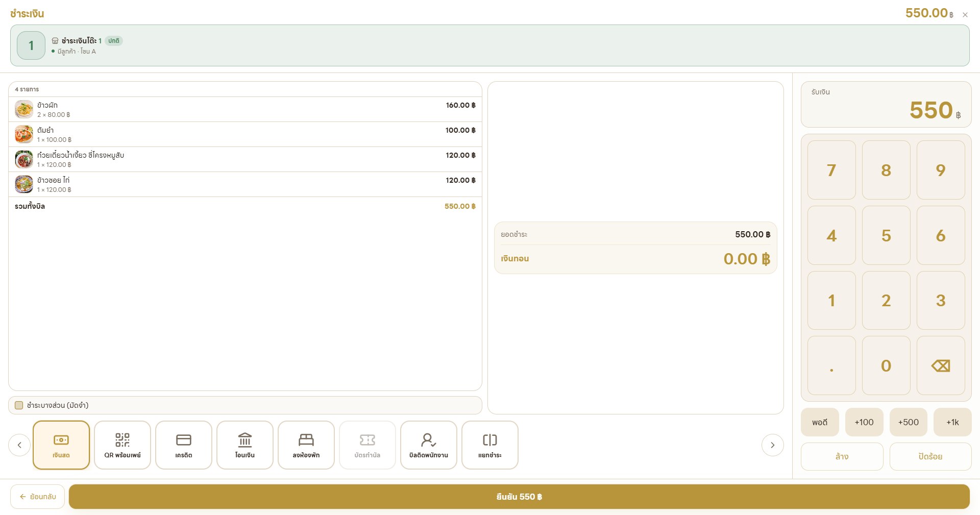The width and height of the screenshot is (980, 515).
Task: Select the credit card (เครดิต) payment
Action: (x=184, y=445)
